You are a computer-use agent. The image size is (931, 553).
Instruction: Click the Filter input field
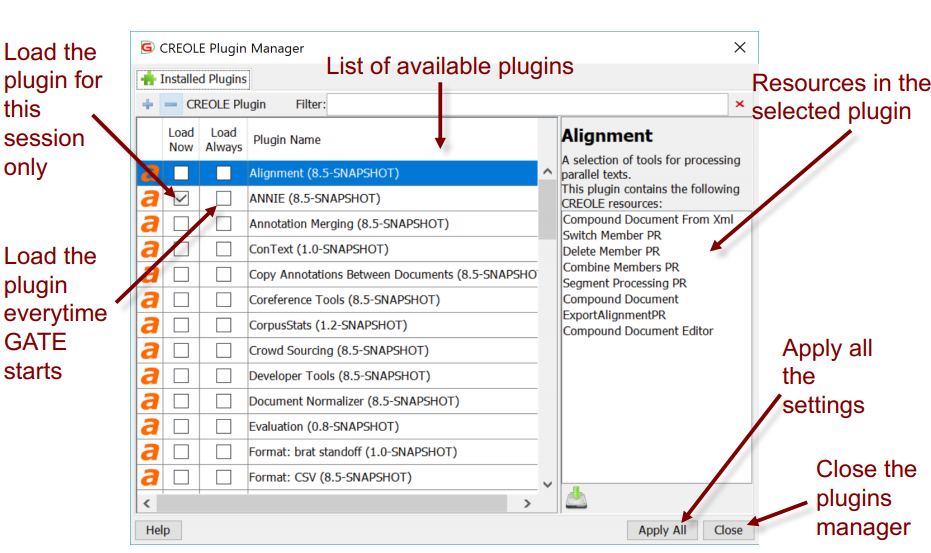coord(527,105)
